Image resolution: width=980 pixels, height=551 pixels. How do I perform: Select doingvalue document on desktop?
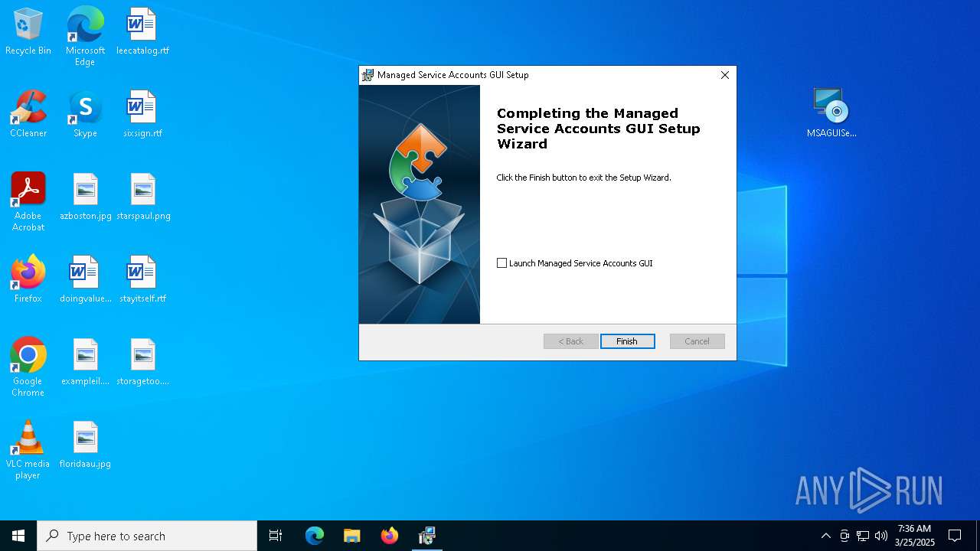point(85,280)
